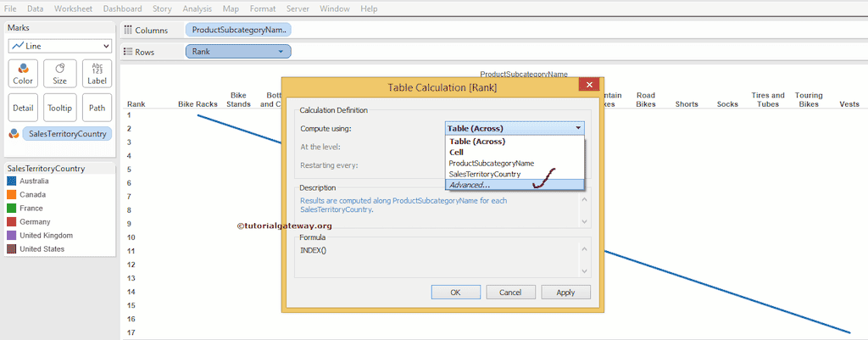The height and width of the screenshot is (340, 868).
Task: Click the Formula box scroll up arrow
Action: pyautogui.click(x=585, y=248)
